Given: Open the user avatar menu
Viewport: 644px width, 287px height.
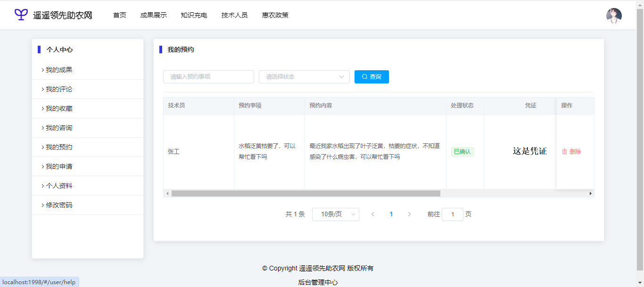Looking at the screenshot, I should tap(614, 16).
